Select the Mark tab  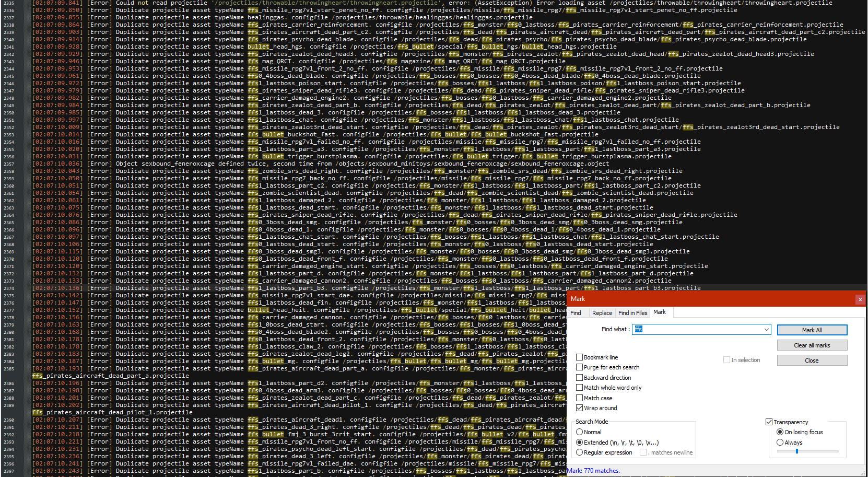[x=660, y=312]
